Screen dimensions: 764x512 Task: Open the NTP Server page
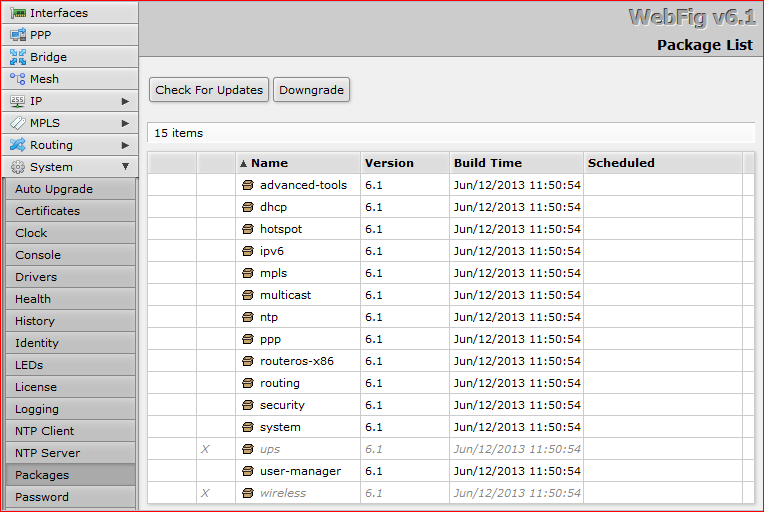tap(71, 453)
